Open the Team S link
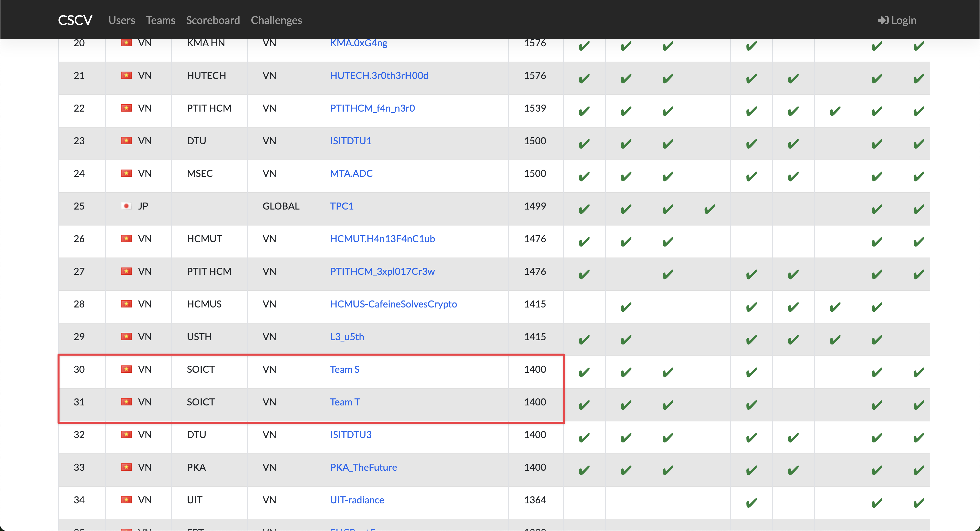Viewport: 980px width, 531px height. coord(344,369)
